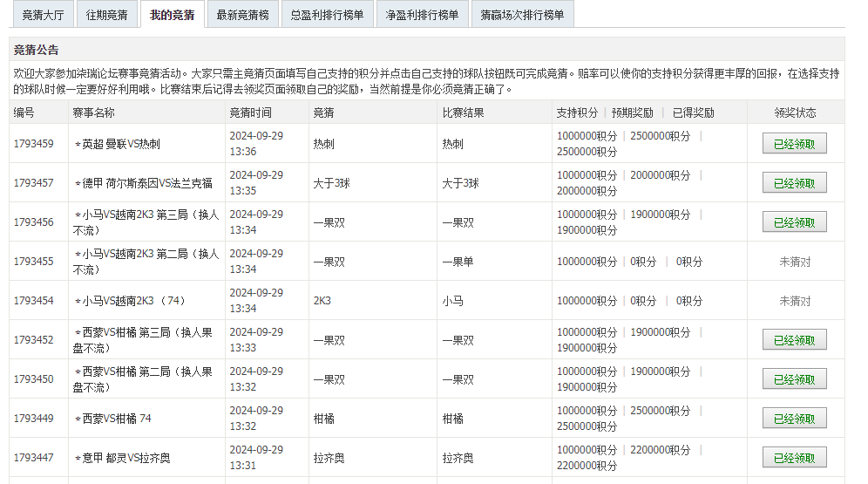Click 已经领取 button for 意甲 都灵VS拉齐奥
This screenshot has height=484, width=868.
(794, 458)
